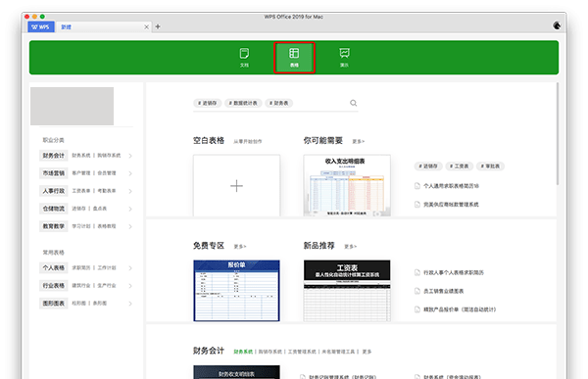Select the # 进销存 search tag
The height and width of the screenshot is (379, 588).
(208, 103)
